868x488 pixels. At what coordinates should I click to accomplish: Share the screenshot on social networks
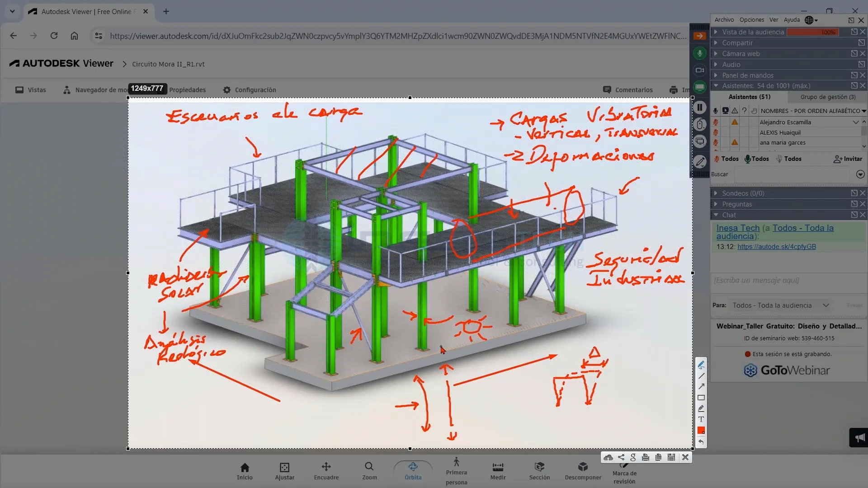621,457
